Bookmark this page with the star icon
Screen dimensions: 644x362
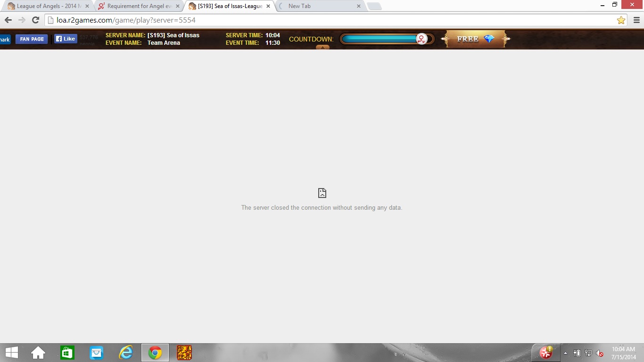[x=621, y=20]
